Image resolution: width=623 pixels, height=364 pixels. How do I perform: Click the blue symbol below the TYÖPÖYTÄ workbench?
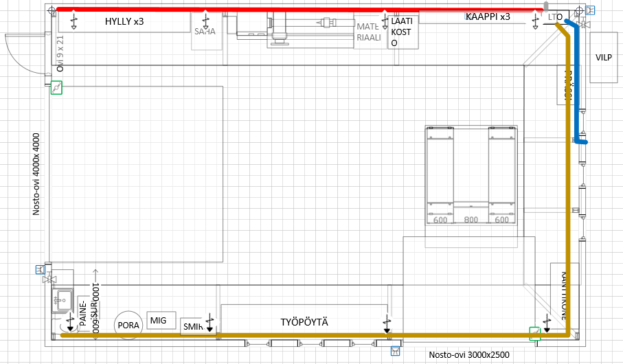(x=394, y=351)
